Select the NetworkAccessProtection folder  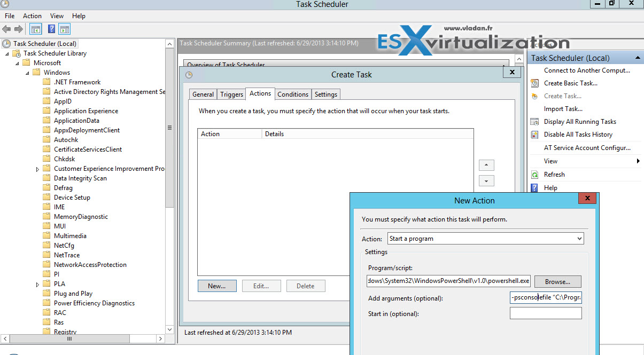[x=90, y=265]
